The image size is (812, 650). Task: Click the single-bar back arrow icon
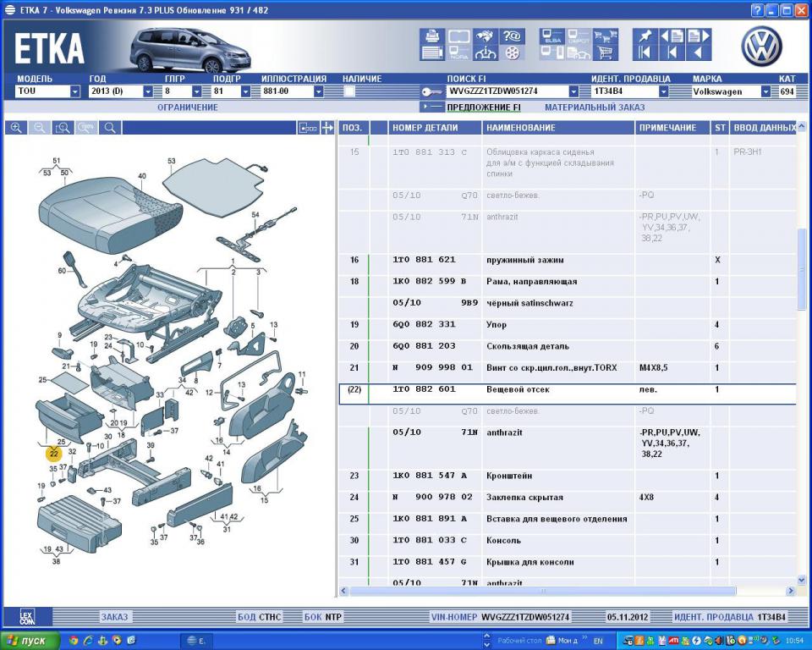click(x=672, y=52)
